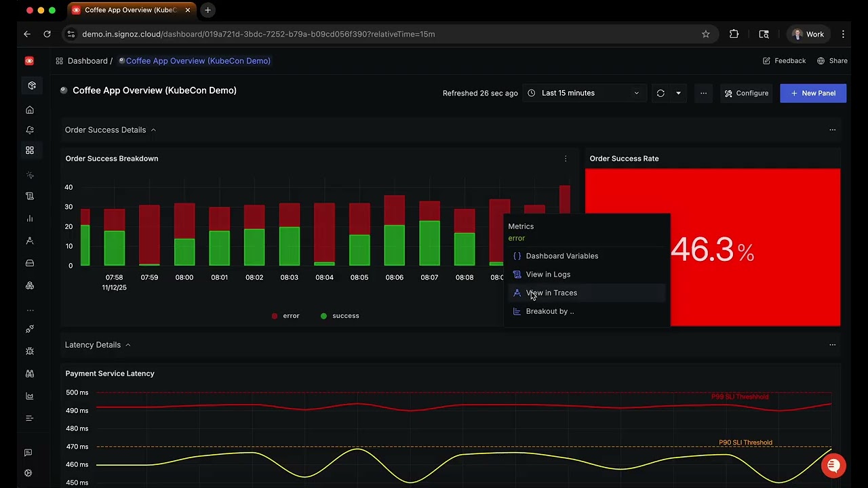Click the 07:59 bar in chart

point(149,235)
